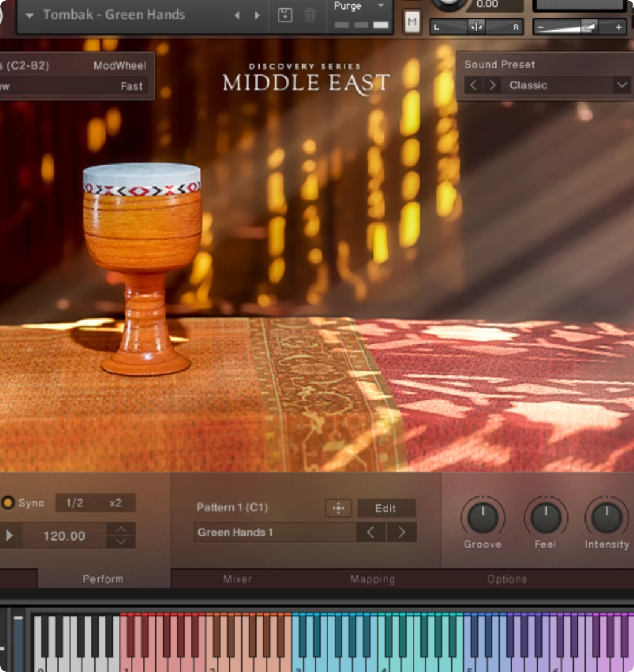Image resolution: width=634 pixels, height=672 pixels.
Task: Click the plus volume button
Action: [x=619, y=27]
